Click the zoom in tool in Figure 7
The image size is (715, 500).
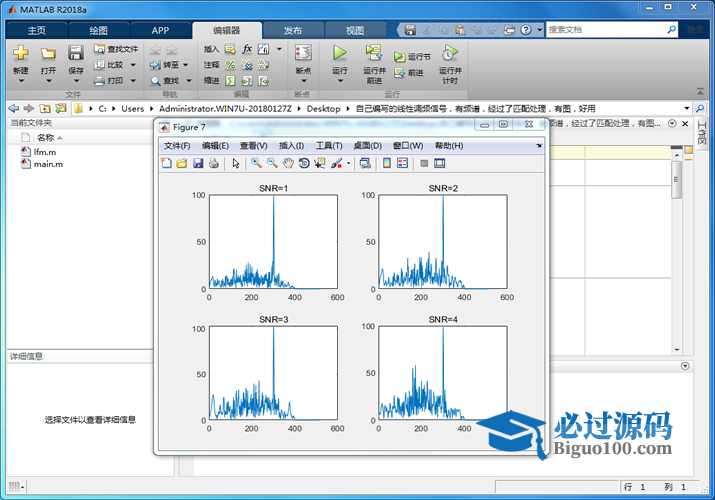coord(257,163)
